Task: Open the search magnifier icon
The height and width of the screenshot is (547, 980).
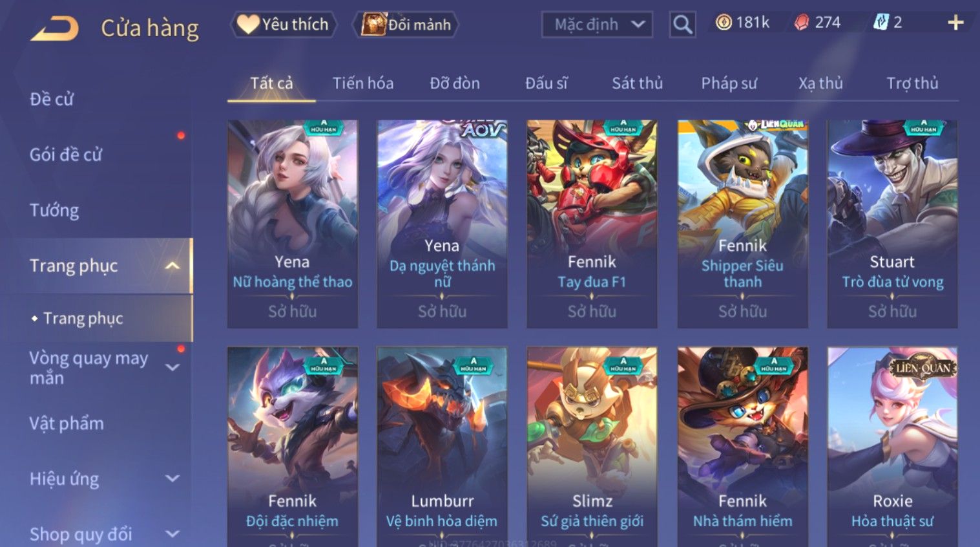Action: pos(682,25)
